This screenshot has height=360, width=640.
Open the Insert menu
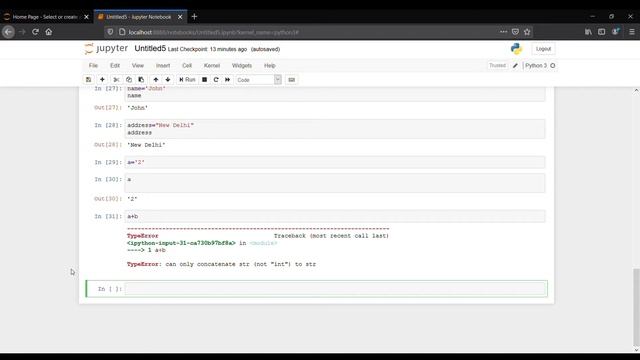(x=163, y=65)
